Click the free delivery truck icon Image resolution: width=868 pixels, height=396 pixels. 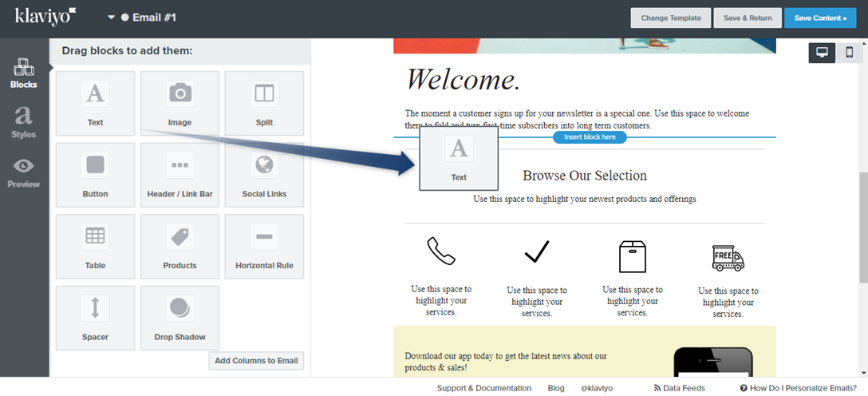click(x=728, y=258)
